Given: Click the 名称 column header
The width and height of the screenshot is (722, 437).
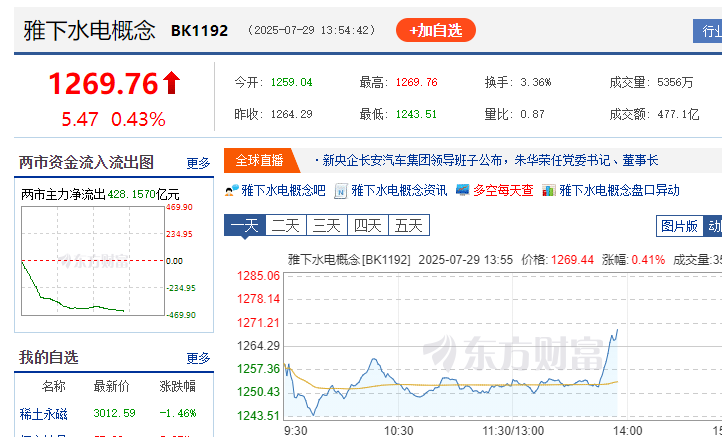Looking at the screenshot, I should tap(53, 386).
